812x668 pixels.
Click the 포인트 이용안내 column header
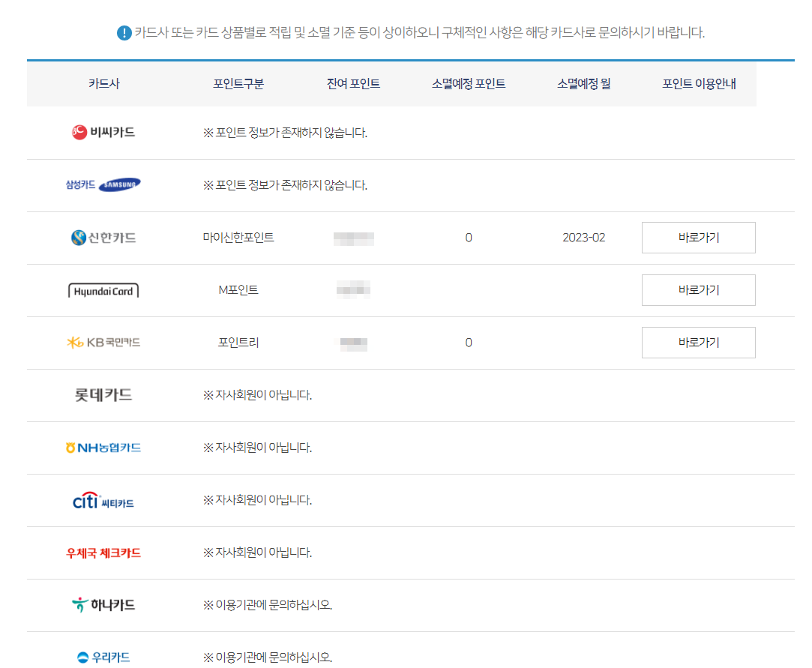699,84
